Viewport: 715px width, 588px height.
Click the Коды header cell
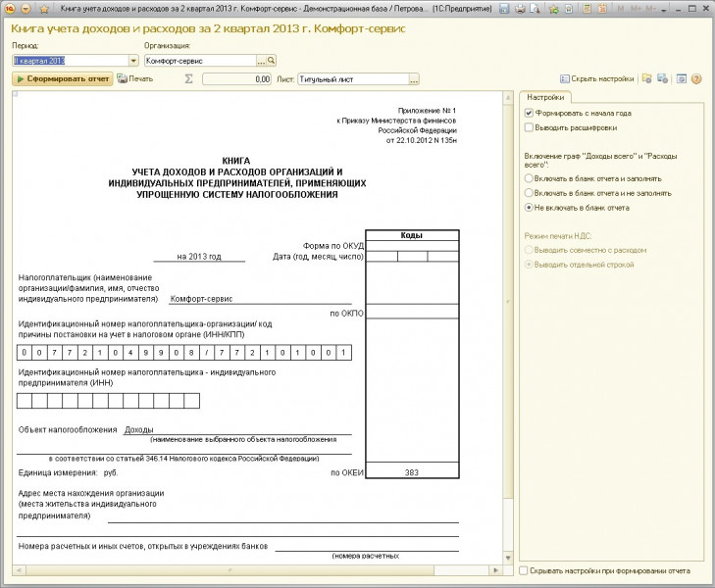(x=412, y=235)
